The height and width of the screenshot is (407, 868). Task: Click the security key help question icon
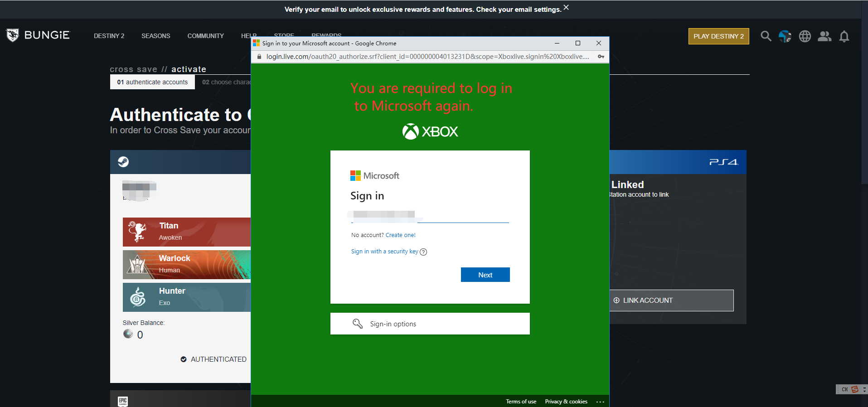423,252
